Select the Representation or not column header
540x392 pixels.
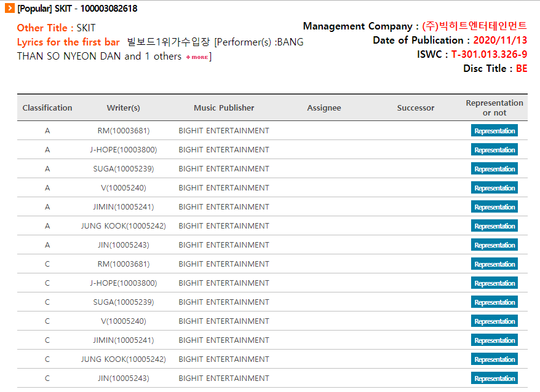(494, 108)
